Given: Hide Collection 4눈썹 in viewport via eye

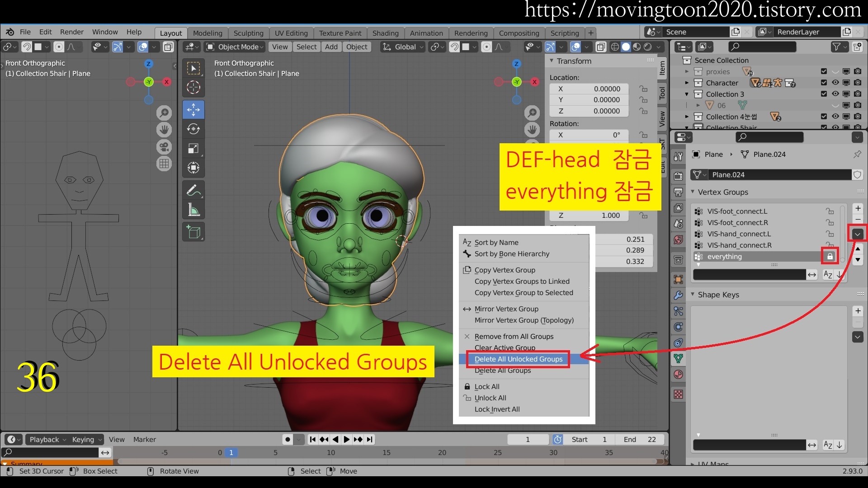Looking at the screenshot, I should pos(835,117).
